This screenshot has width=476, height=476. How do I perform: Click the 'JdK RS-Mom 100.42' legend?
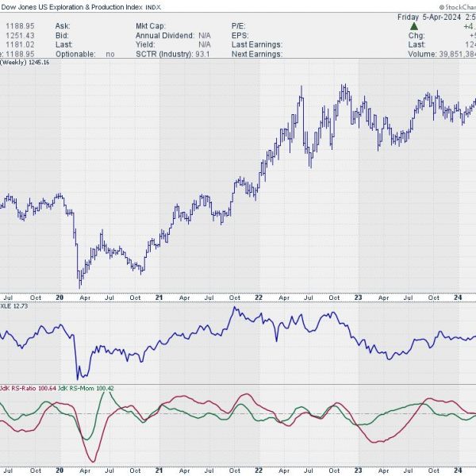(x=86, y=388)
